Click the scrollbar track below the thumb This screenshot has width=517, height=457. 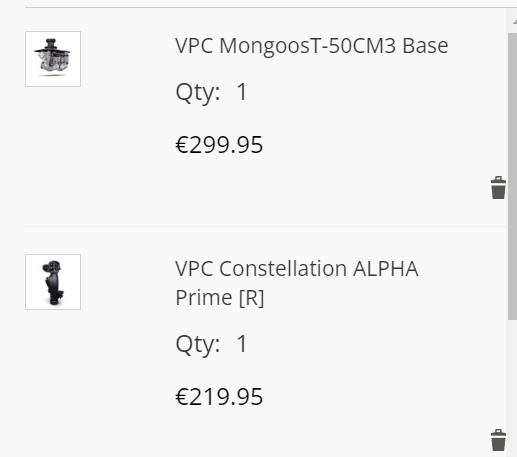click(x=512, y=388)
